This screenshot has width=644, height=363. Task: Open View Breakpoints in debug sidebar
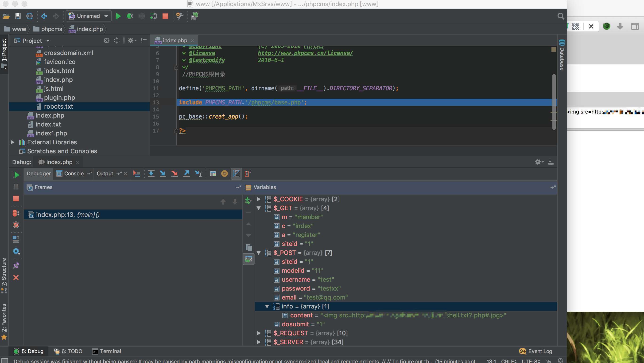point(16,213)
